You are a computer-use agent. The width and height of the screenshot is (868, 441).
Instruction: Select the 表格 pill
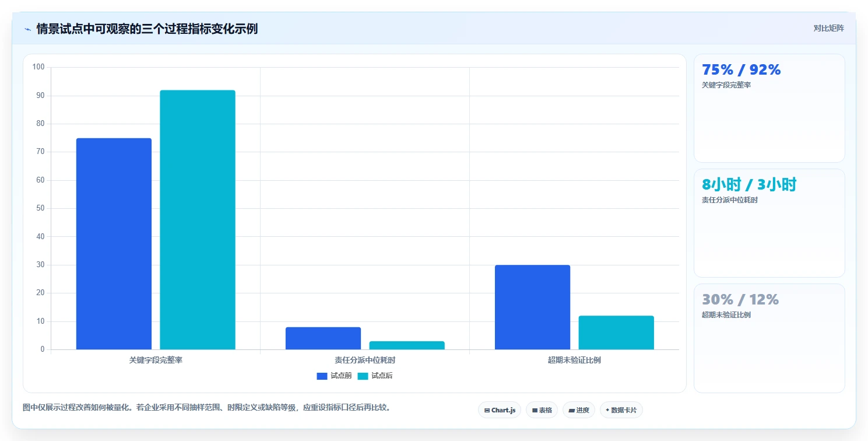tap(542, 410)
